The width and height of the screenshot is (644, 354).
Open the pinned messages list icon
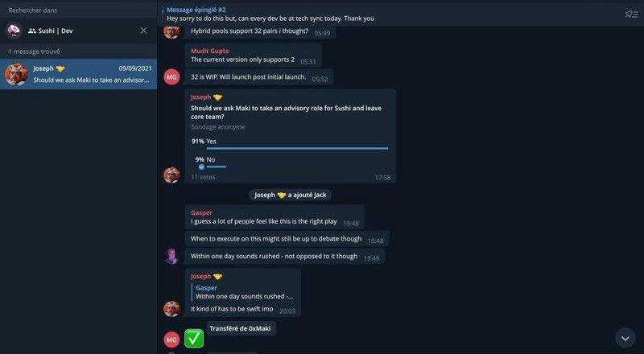[631, 14]
